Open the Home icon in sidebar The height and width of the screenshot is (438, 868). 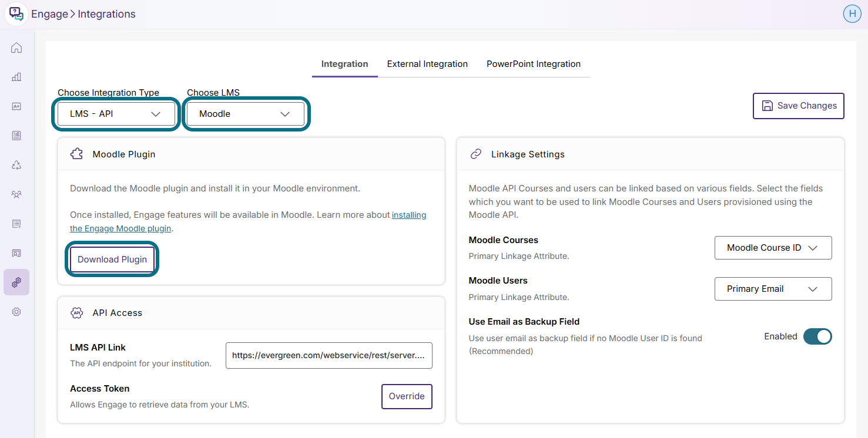click(16, 48)
